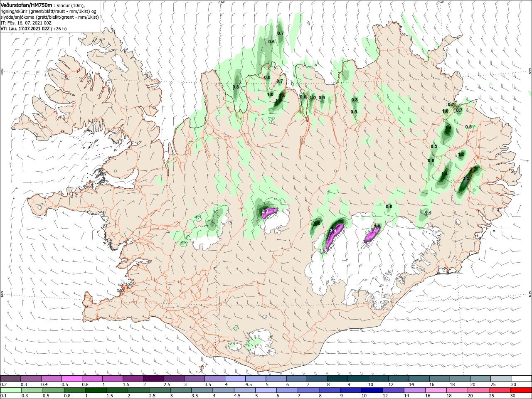Click the '3.5' precipitation value on the map

(466, 178)
